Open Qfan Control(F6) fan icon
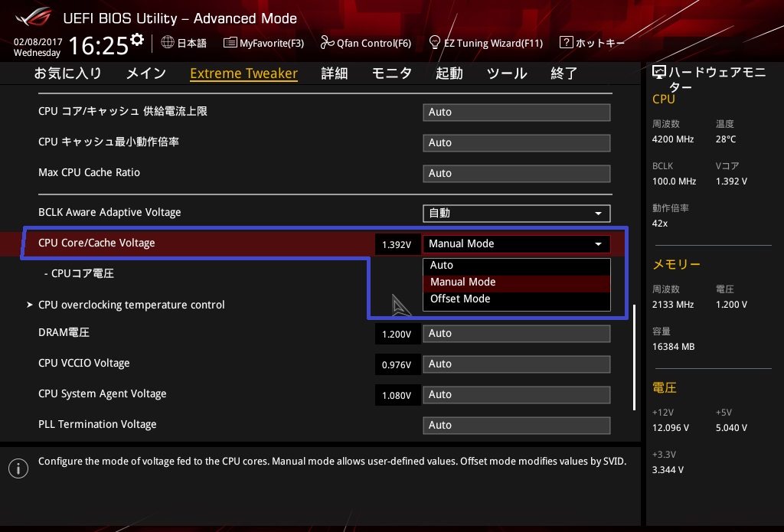Screen dimensions: 784x532 coord(327,43)
